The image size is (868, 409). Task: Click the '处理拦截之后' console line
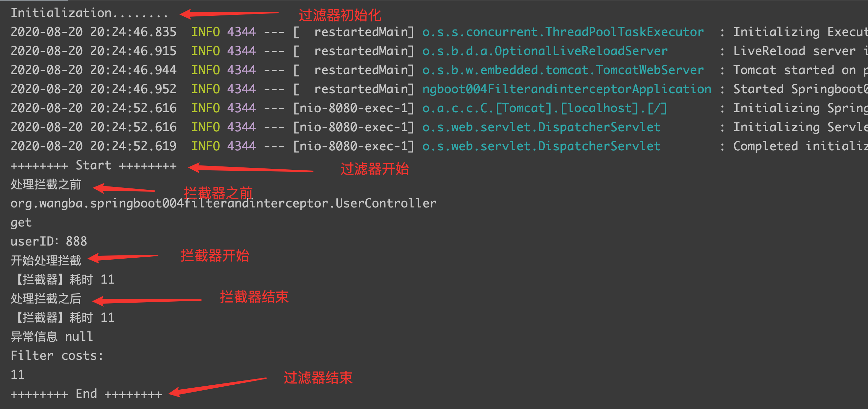[x=46, y=299]
